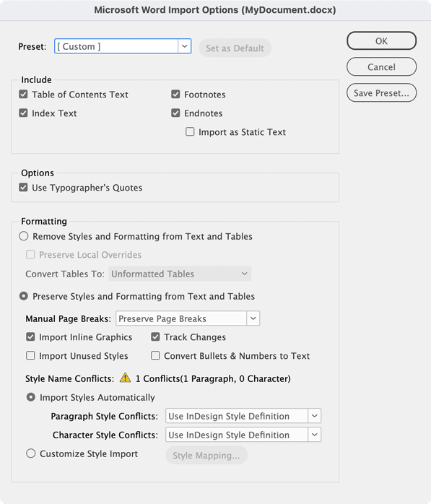Toggle the Footnotes checkbox
Image resolution: width=431 pixels, height=504 pixels.
pyautogui.click(x=175, y=94)
